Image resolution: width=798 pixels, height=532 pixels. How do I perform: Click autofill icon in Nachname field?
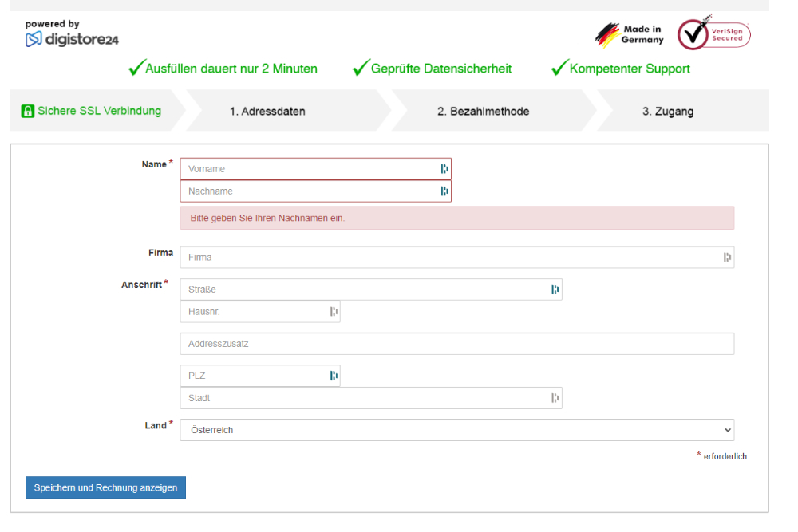pyautogui.click(x=444, y=191)
